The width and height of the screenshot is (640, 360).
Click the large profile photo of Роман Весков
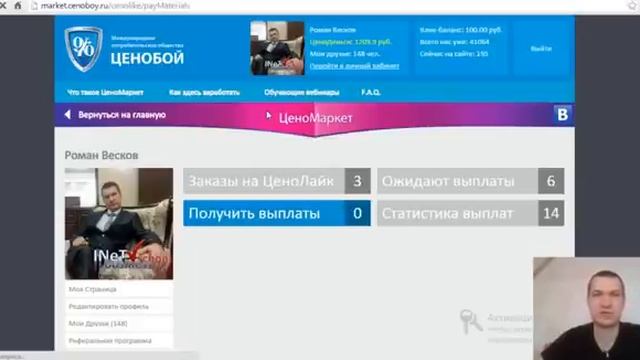point(119,224)
